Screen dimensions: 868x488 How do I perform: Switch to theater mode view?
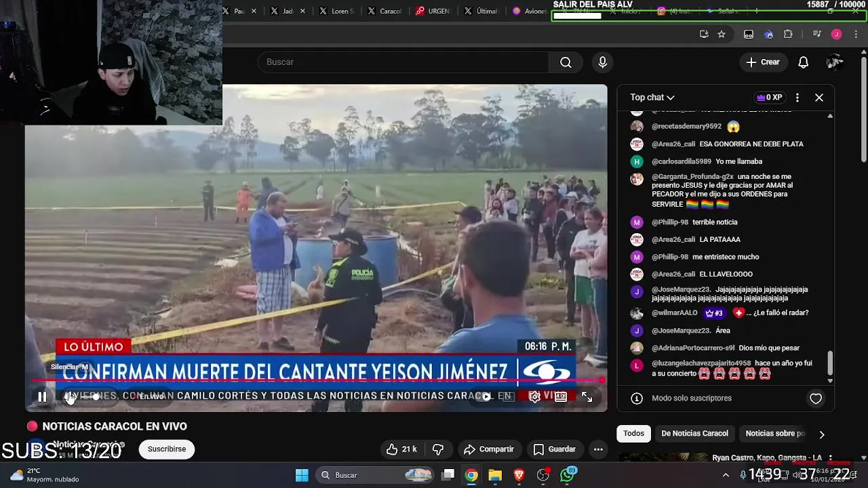pyautogui.click(x=561, y=397)
